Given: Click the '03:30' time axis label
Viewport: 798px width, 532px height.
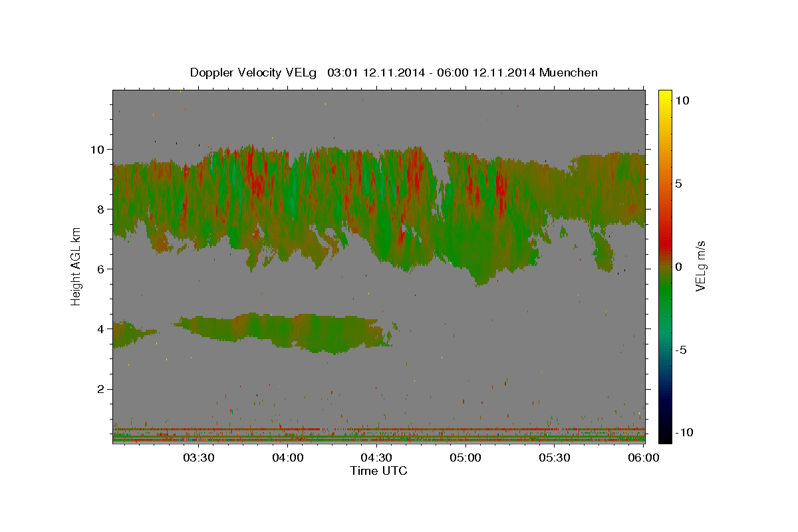Looking at the screenshot, I should 199,458.
